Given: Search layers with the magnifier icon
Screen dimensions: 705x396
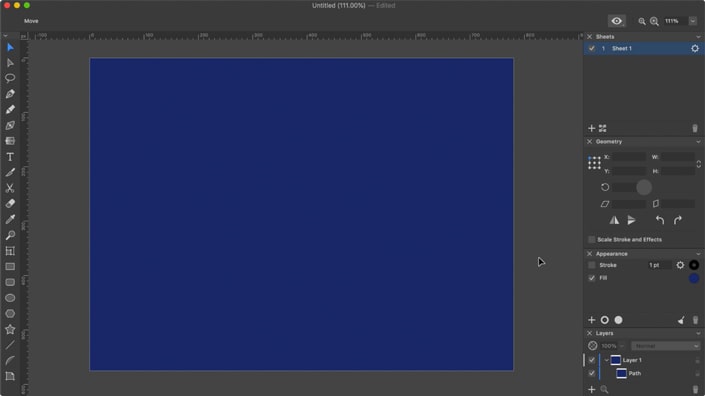Looking at the screenshot, I should 604,389.
